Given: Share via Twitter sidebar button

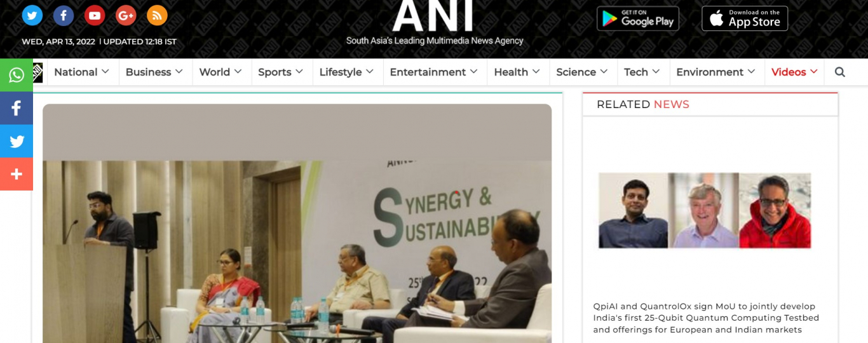Looking at the screenshot, I should [x=17, y=141].
